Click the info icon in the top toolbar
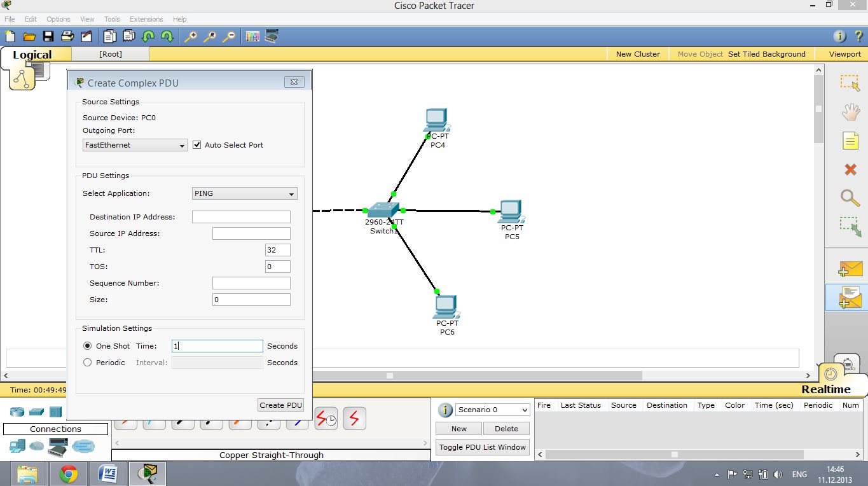This screenshot has width=868, height=486. click(x=839, y=36)
